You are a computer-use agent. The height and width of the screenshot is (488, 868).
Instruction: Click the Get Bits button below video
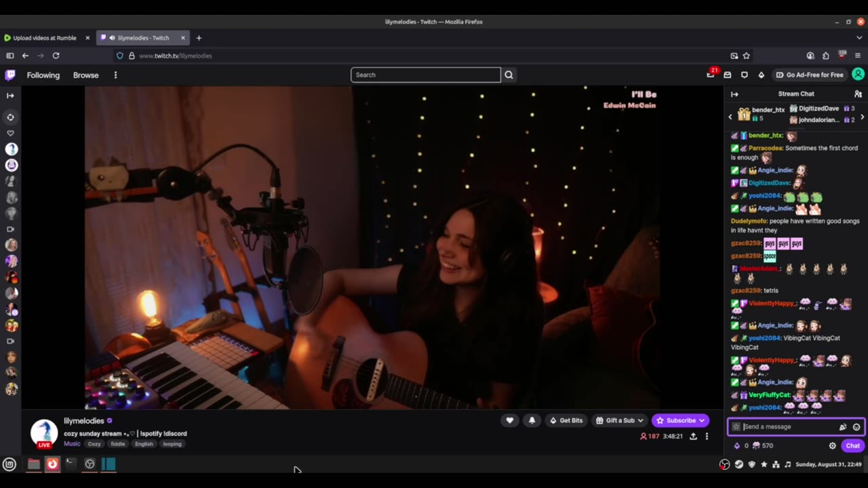pyautogui.click(x=566, y=420)
